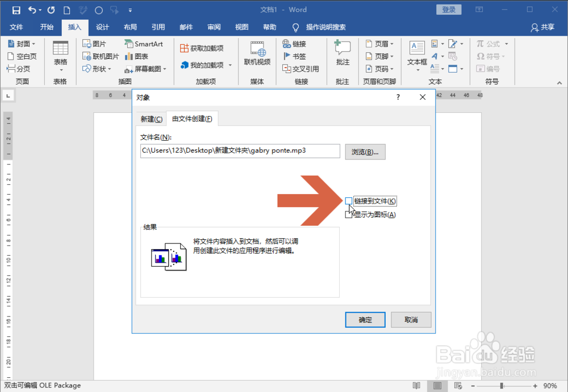Click Get Add-ins (获取加载项)
Image resolution: width=568 pixels, height=392 pixels.
(x=202, y=48)
